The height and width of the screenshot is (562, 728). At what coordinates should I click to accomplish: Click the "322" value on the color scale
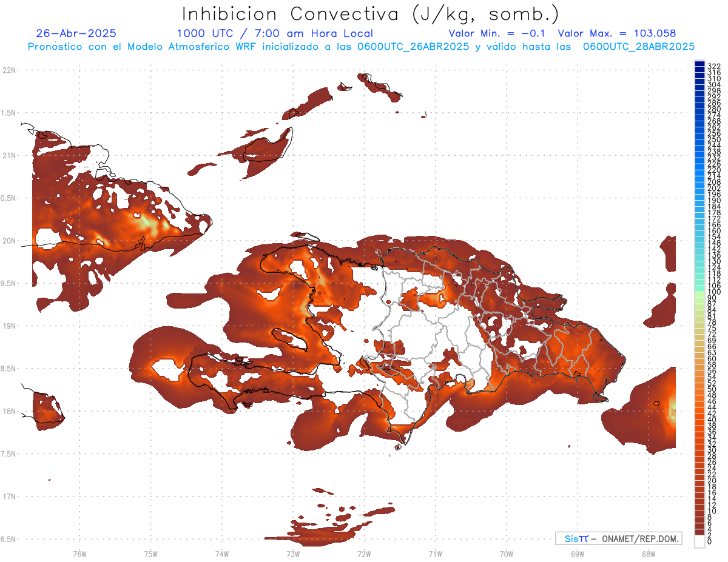click(x=713, y=67)
